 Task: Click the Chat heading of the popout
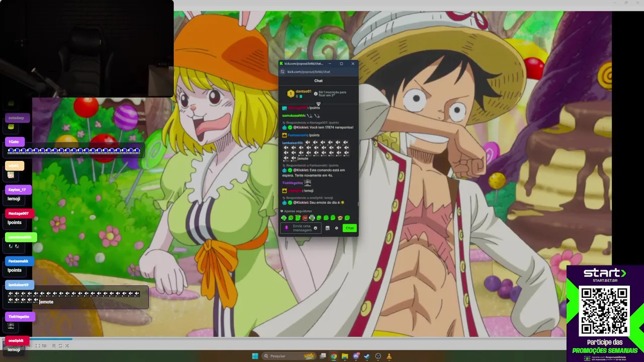(x=318, y=81)
